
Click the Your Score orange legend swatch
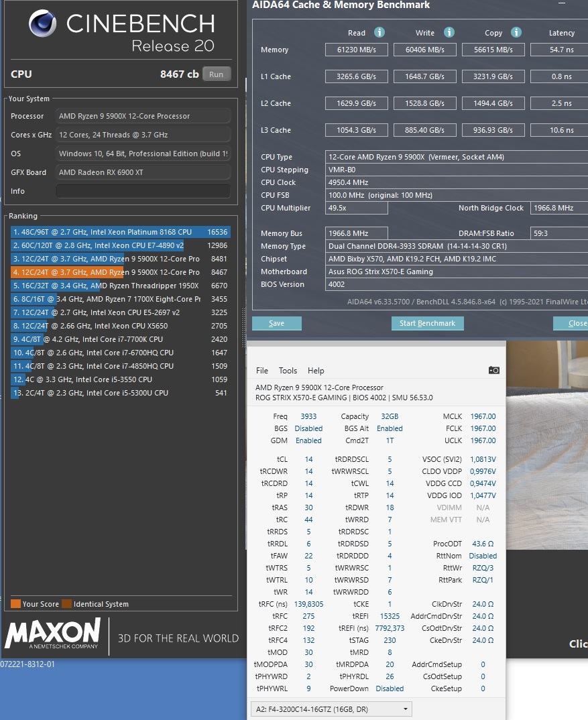(15, 603)
